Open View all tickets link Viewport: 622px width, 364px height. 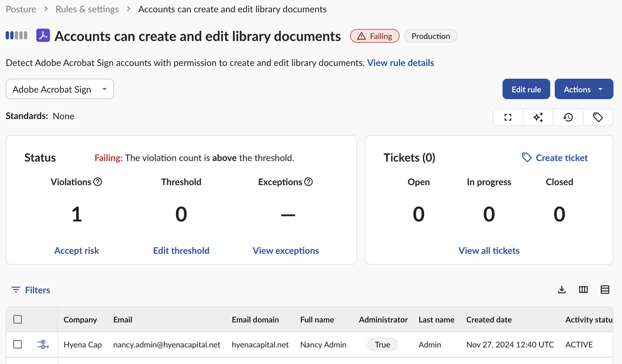tap(489, 251)
